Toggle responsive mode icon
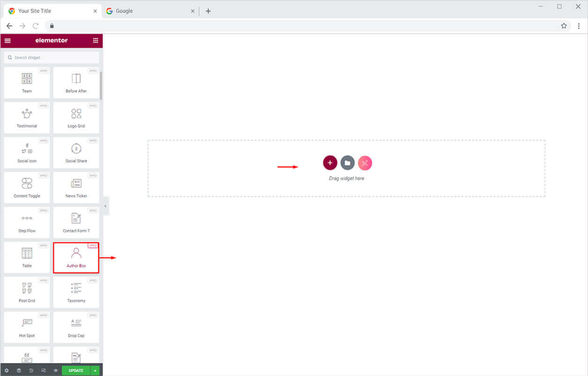 (43, 370)
